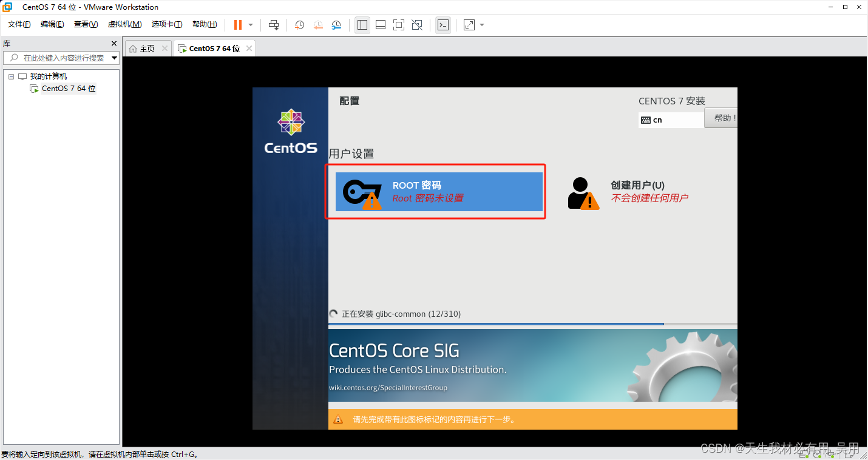Revert the VM to previous snapshot
This screenshot has height=460, width=868.
coord(318,25)
